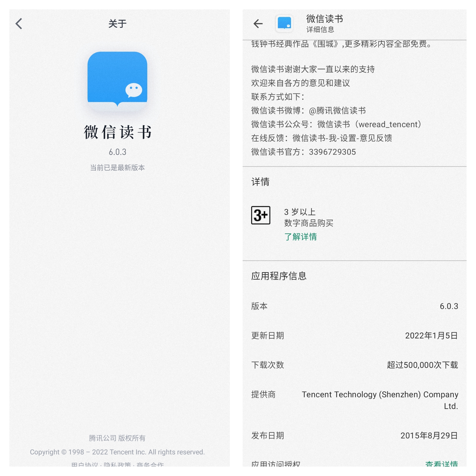Tap the 发布日期 label
This screenshot has height=476, width=476.
268,436
